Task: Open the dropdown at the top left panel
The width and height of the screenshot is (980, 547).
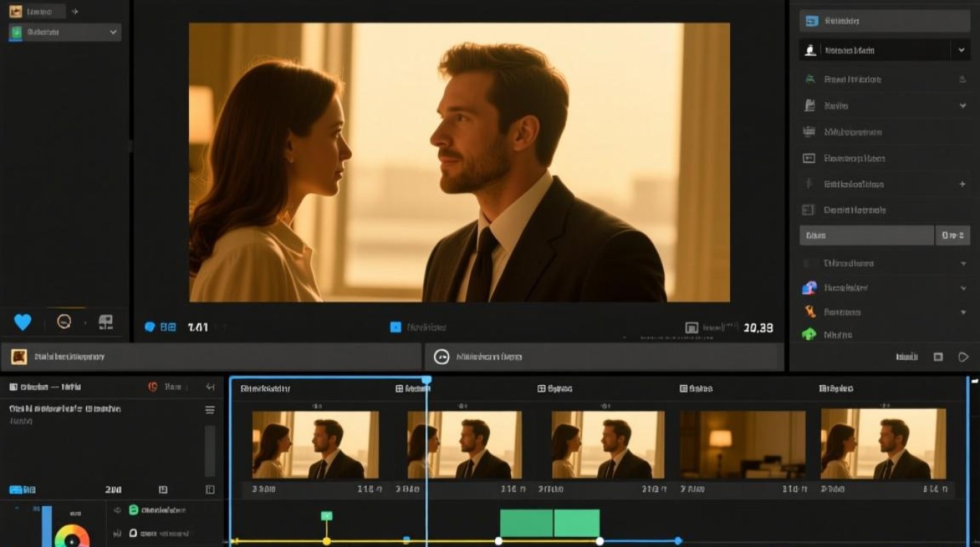Action: 65,32
